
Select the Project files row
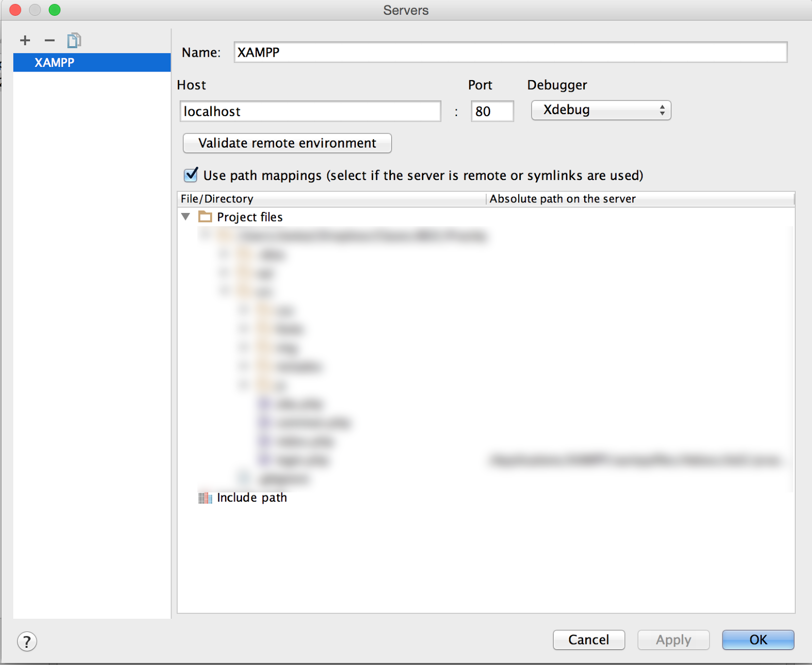click(x=486, y=217)
